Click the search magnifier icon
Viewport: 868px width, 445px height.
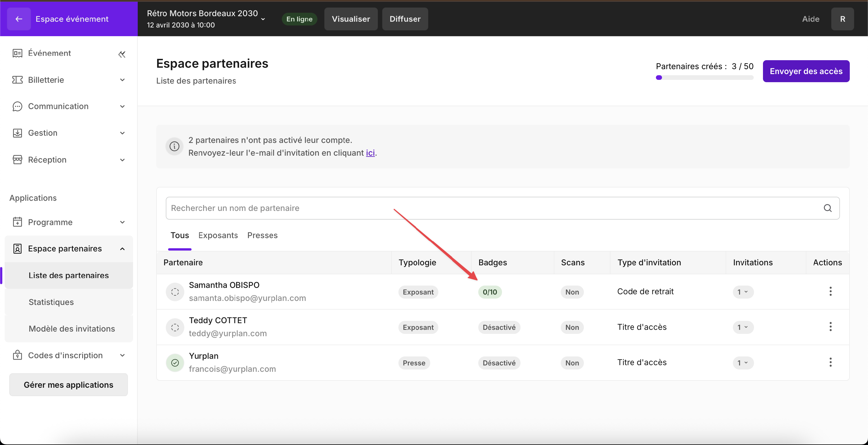(x=827, y=208)
